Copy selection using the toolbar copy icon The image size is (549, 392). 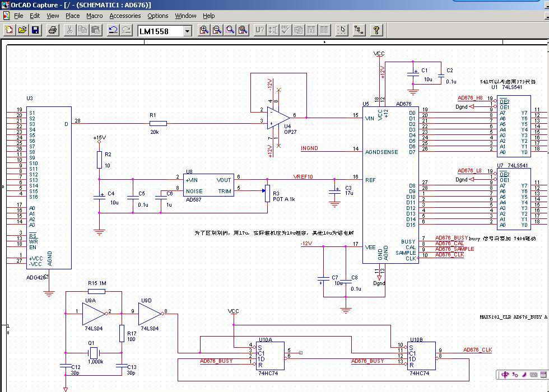click(x=83, y=30)
